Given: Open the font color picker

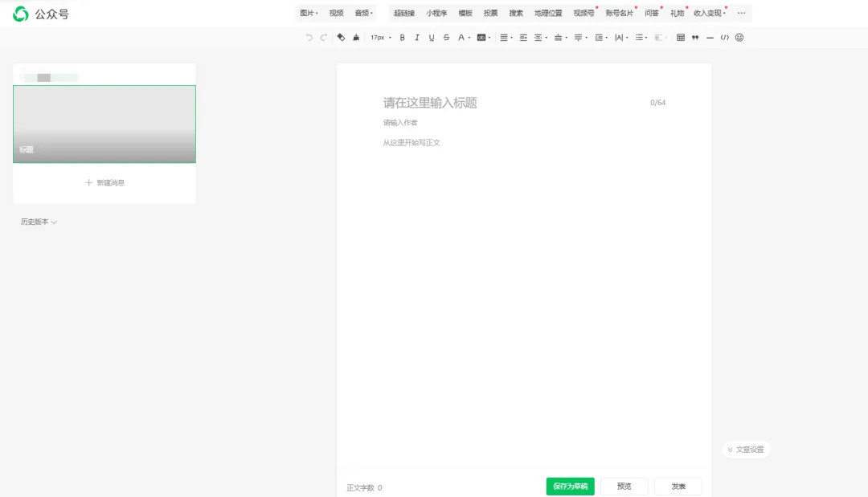Looking at the screenshot, I should pyautogui.click(x=462, y=37).
